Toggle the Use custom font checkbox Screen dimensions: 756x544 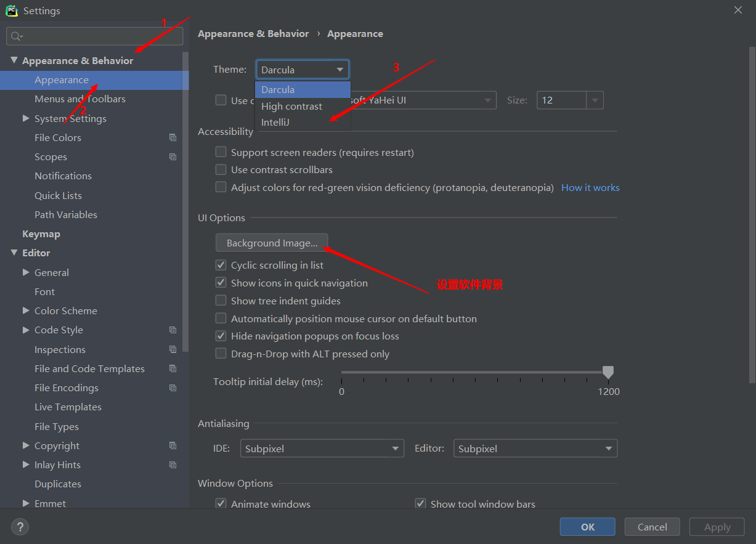(221, 100)
